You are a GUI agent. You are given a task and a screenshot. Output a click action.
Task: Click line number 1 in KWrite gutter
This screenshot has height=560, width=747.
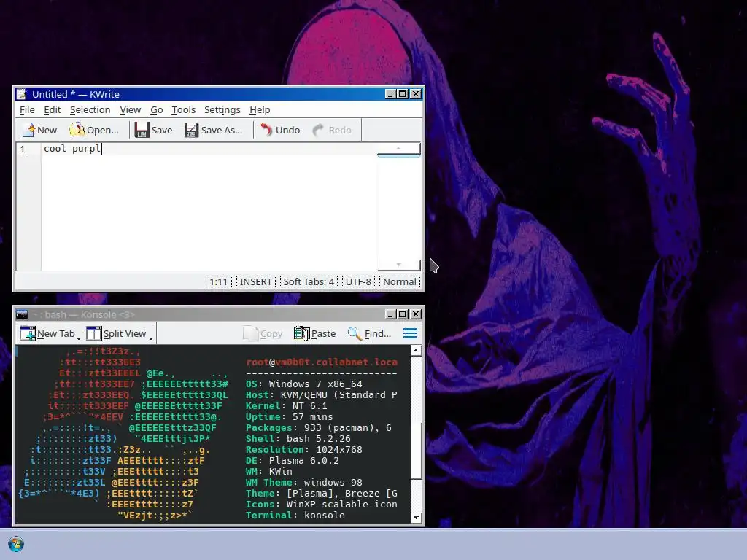(23, 149)
